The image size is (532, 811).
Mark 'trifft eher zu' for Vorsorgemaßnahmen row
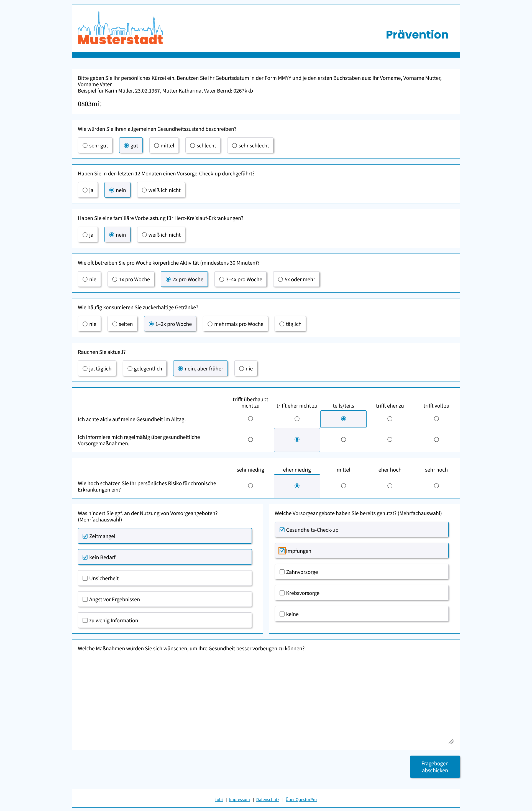point(390,439)
